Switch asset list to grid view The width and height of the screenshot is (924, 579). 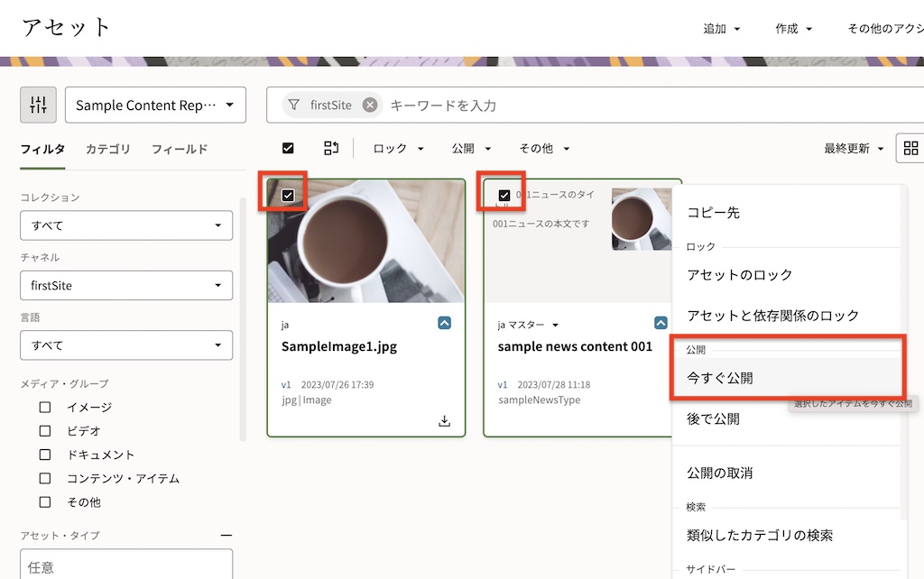point(912,148)
